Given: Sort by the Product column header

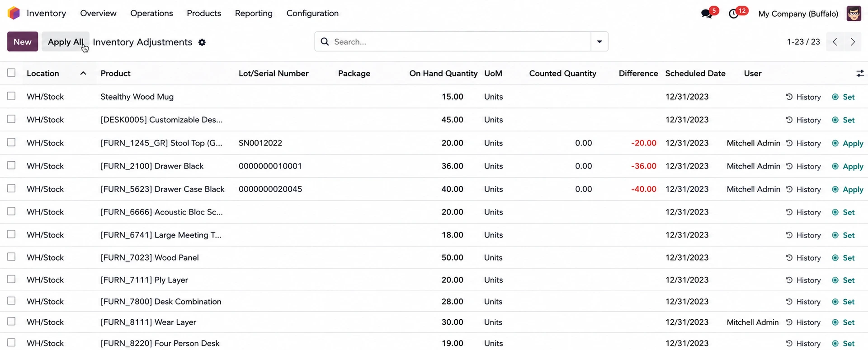Looking at the screenshot, I should point(115,73).
